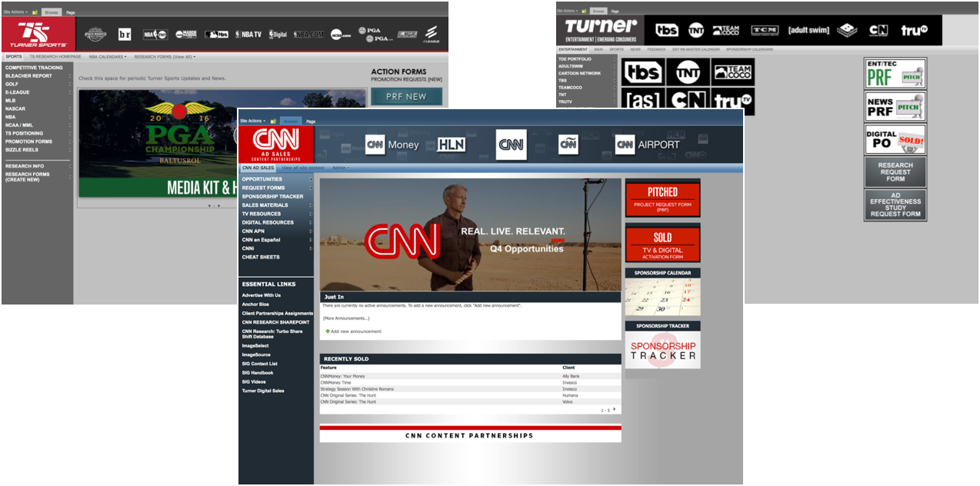Image resolution: width=980 pixels, height=486 pixels.
Task: Open the Digital PO Sold button
Action: pos(895,139)
